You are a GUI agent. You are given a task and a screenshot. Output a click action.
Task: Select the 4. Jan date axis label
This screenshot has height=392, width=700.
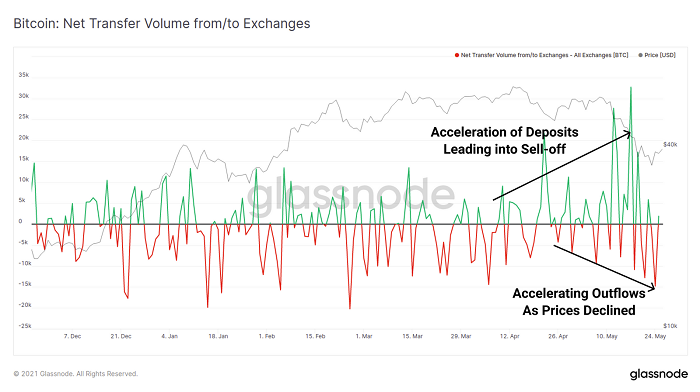(x=170, y=336)
